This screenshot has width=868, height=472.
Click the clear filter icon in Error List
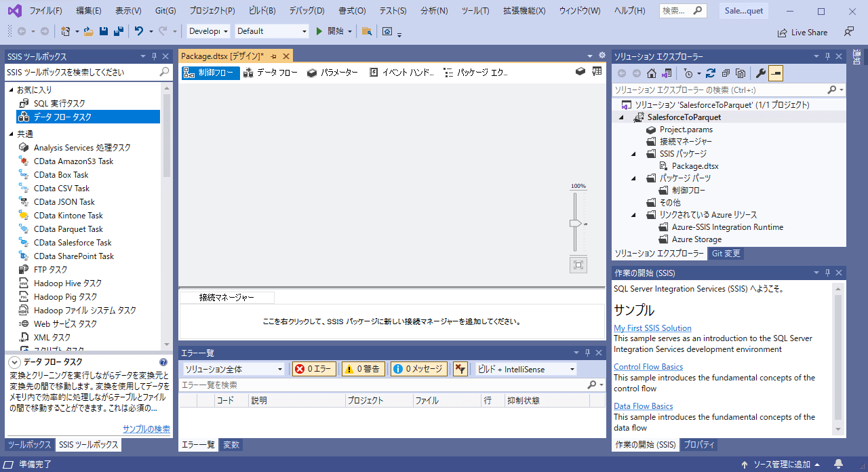tap(460, 369)
